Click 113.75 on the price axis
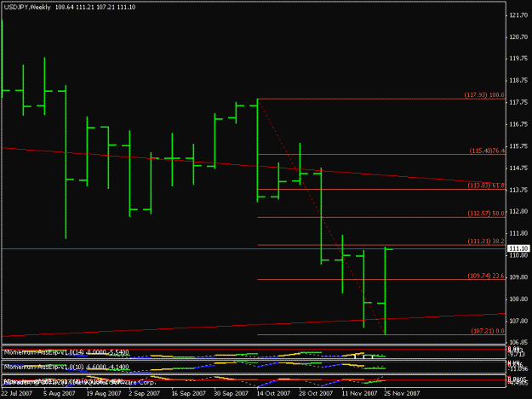This screenshot has height=399, width=532. tap(518, 190)
